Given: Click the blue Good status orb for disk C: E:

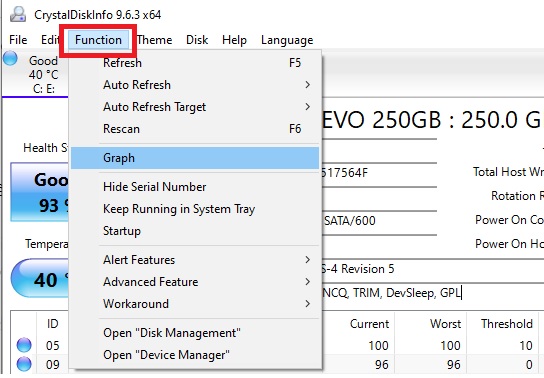Looking at the screenshot, I should tap(10, 58).
